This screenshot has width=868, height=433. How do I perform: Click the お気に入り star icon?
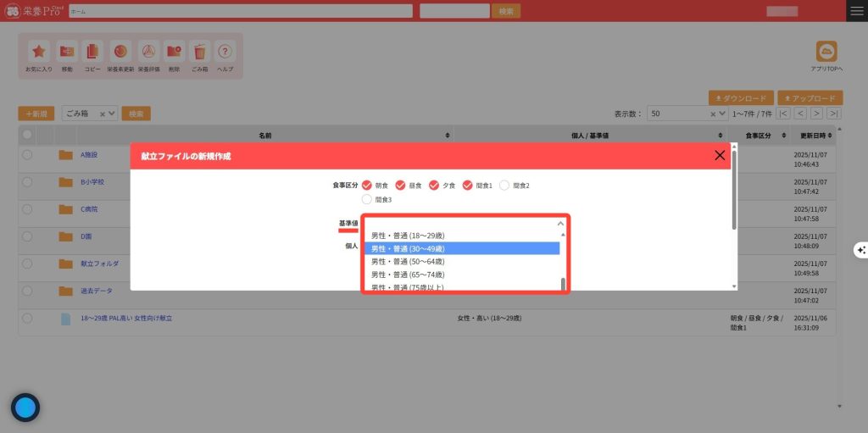click(x=38, y=52)
